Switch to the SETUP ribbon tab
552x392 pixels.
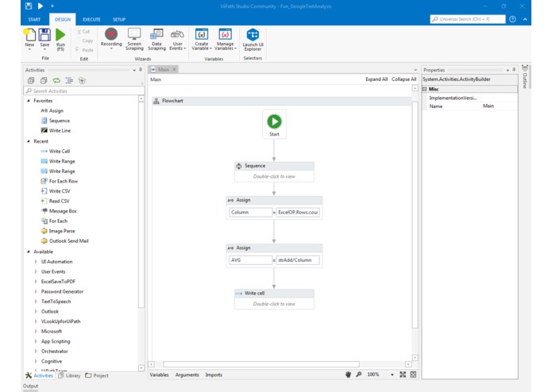pyautogui.click(x=119, y=19)
